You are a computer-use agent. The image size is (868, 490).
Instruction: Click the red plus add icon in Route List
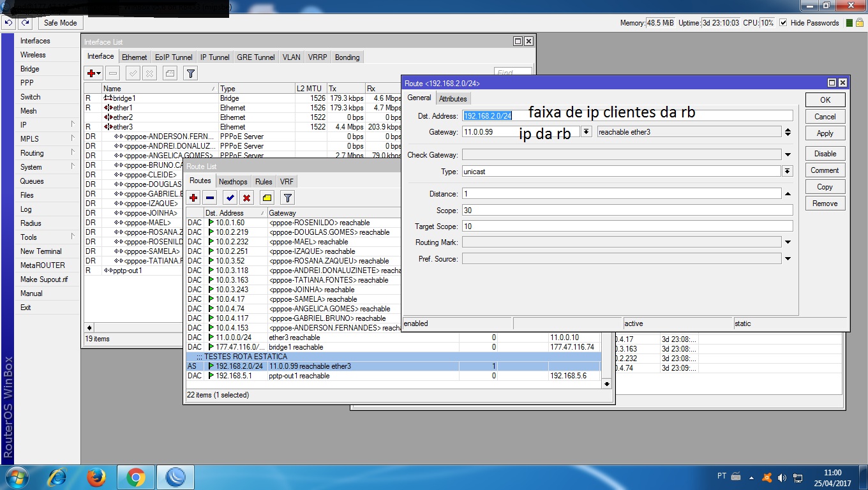point(193,198)
